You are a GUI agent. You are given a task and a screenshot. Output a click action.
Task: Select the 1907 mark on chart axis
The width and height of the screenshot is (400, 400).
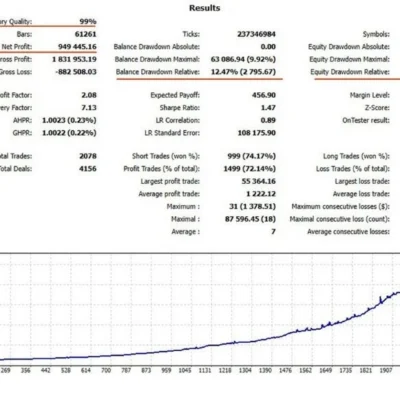(x=386, y=370)
